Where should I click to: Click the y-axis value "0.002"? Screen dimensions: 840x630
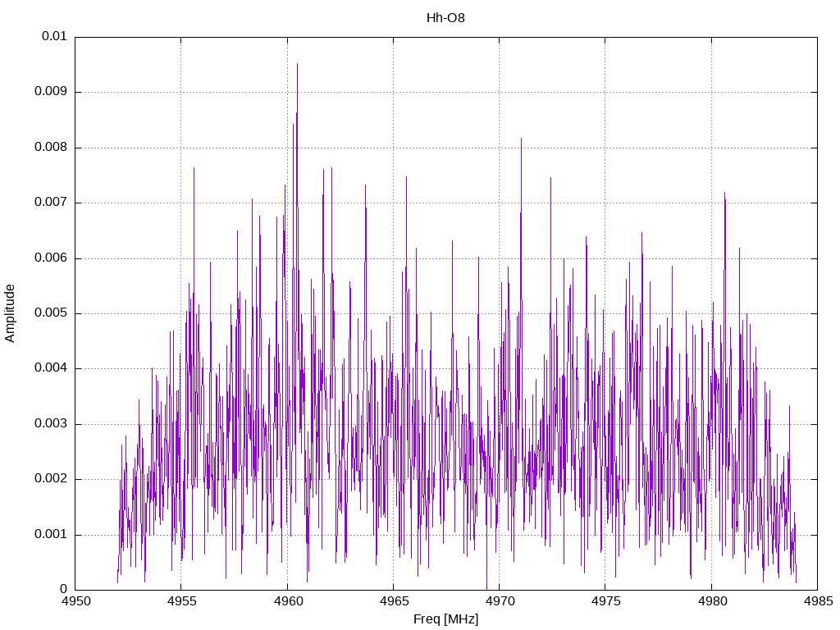51,479
